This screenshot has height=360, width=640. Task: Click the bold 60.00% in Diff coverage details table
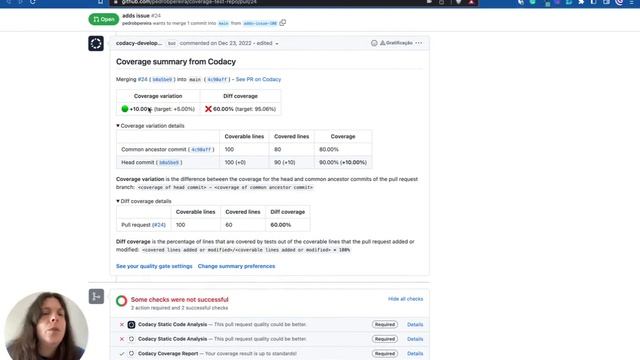click(281, 225)
